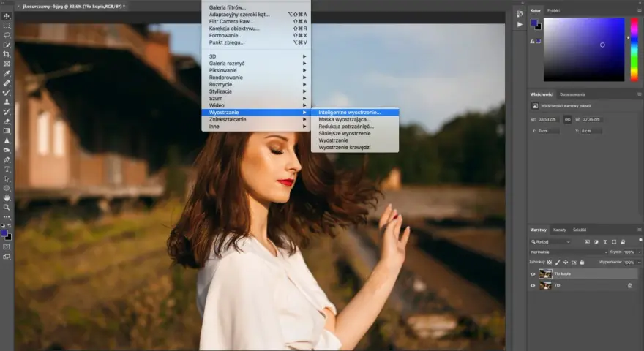Choose Redukcja potrząśnięć menu item
The height and width of the screenshot is (351, 644).
click(355, 126)
